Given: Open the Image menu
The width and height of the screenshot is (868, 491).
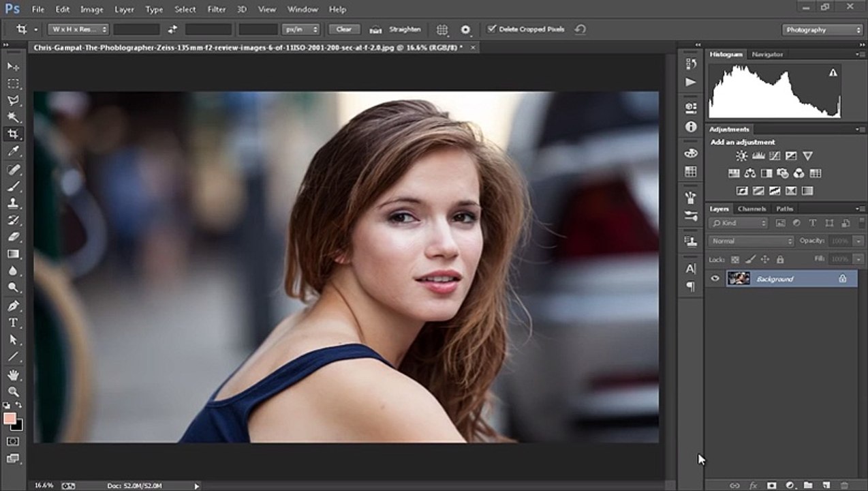Looking at the screenshot, I should [x=92, y=10].
